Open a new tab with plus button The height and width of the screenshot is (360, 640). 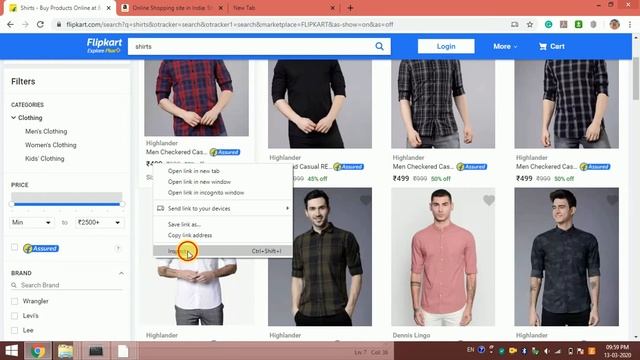coord(350,8)
